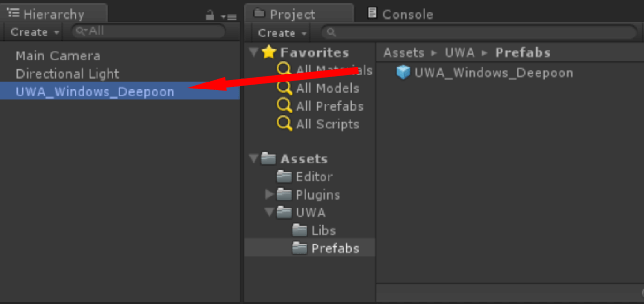Select the All Models saved search
Image resolution: width=644 pixels, height=304 pixels.
tap(327, 88)
